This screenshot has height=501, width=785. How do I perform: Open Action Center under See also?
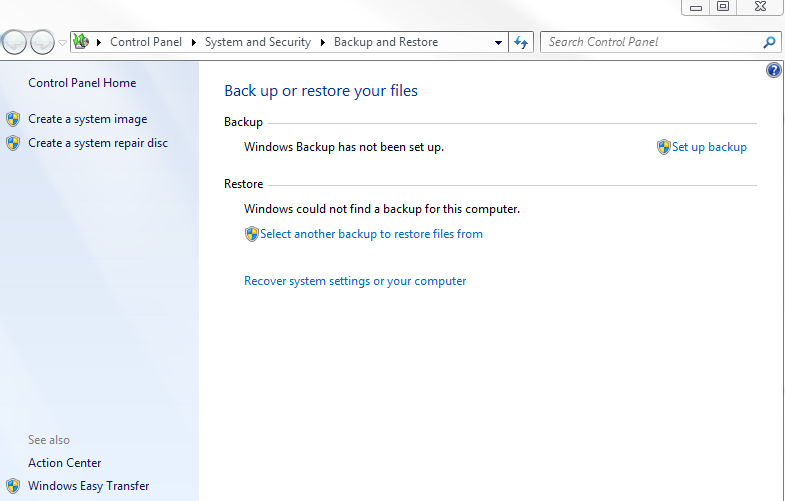(65, 463)
